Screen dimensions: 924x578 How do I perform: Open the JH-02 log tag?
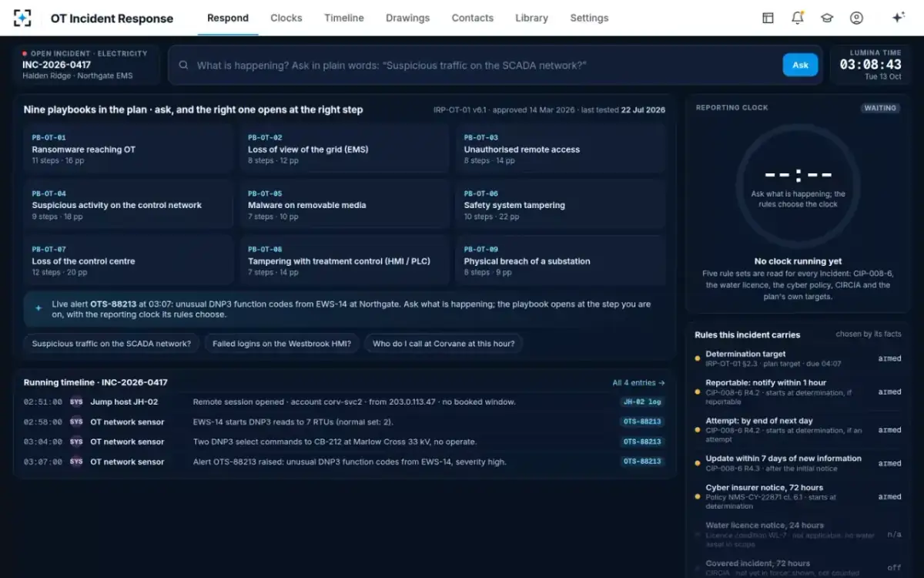(x=642, y=402)
